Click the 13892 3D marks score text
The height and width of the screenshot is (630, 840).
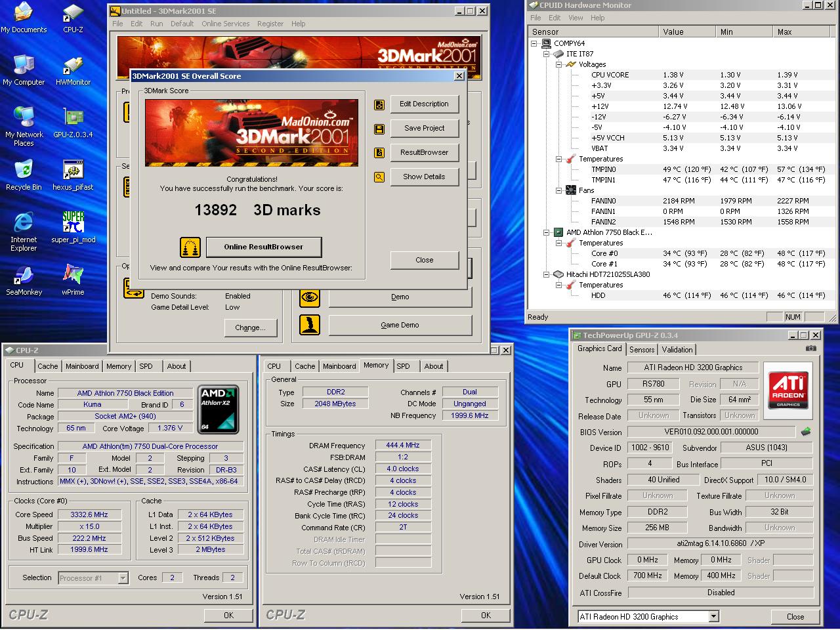point(257,210)
